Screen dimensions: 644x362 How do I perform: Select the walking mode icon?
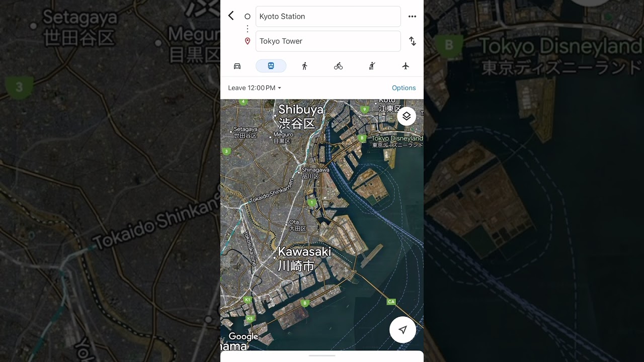(304, 66)
